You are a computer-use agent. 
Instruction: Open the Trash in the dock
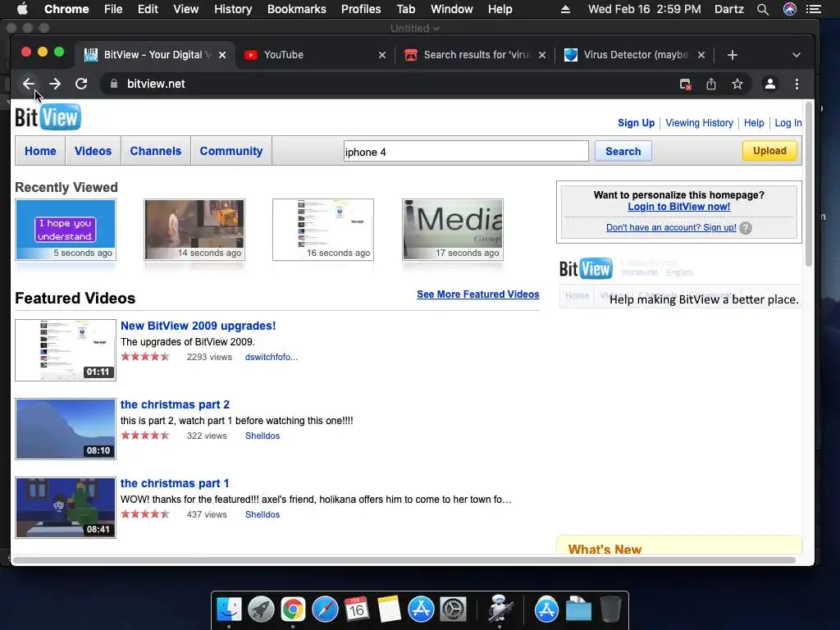coord(610,609)
